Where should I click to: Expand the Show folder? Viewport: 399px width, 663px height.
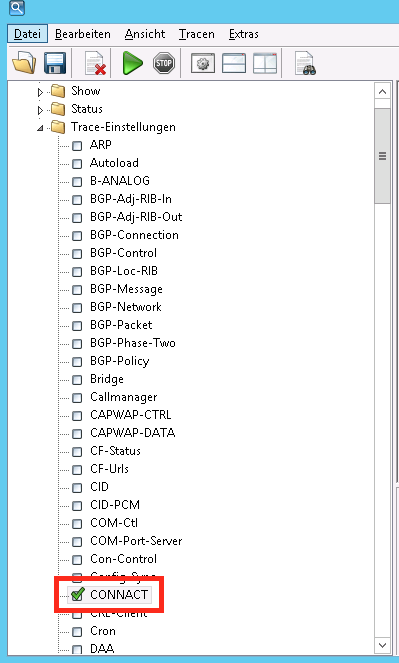[x=40, y=92]
